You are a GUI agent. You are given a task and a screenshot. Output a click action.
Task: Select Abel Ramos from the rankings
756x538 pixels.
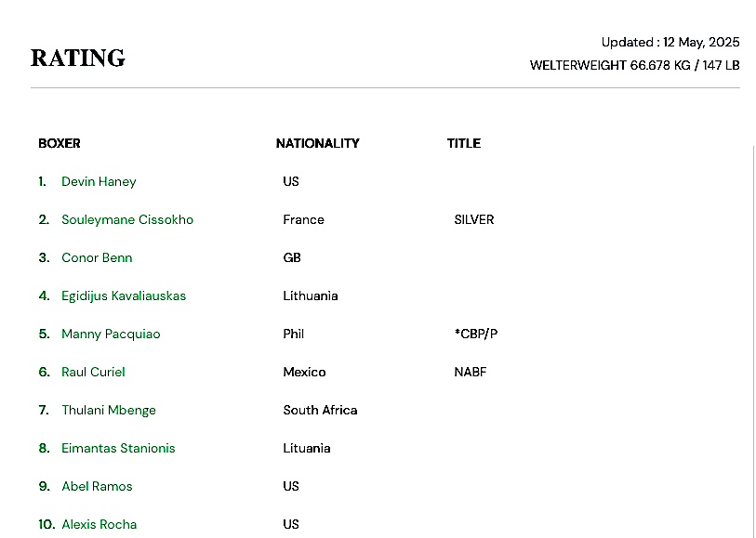(97, 486)
